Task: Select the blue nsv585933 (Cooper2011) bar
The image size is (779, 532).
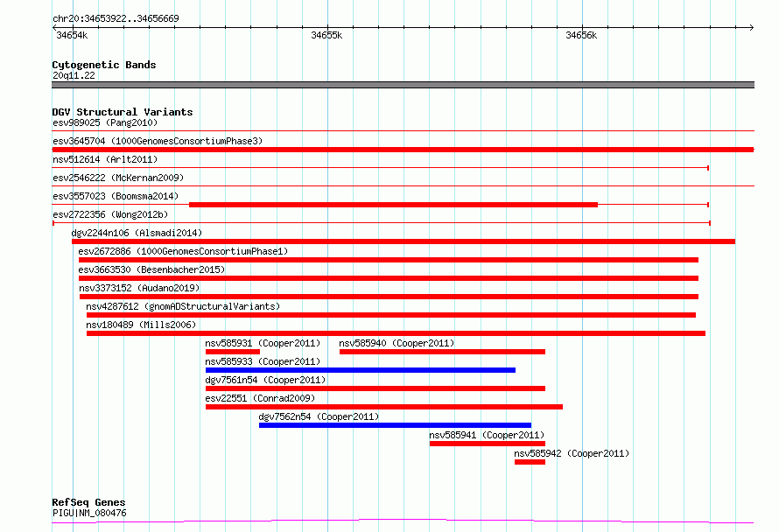Action: (361, 370)
